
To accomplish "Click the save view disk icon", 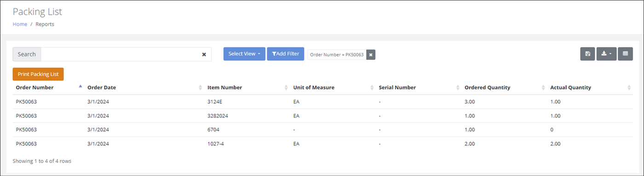I will [587, 54].
